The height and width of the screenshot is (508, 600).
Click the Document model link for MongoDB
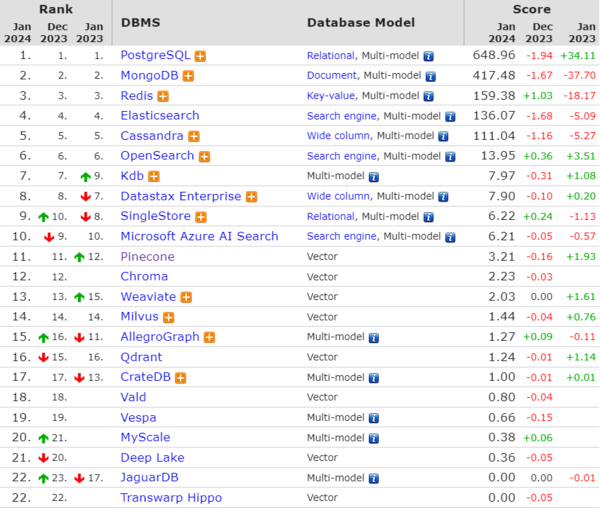[x=332, y=76]
